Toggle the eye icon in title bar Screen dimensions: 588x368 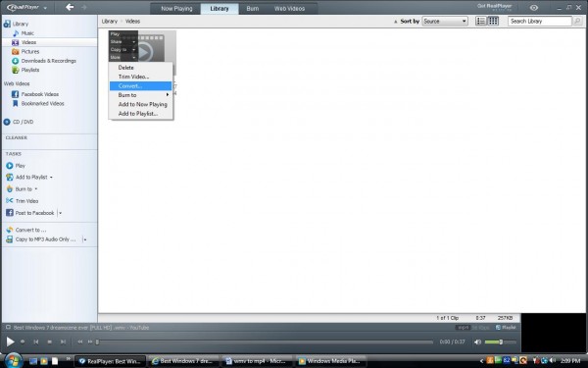point(534,8)
